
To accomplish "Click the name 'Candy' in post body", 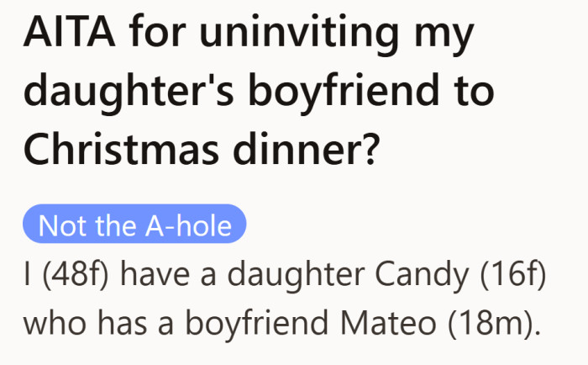I will tap(422, 276).
